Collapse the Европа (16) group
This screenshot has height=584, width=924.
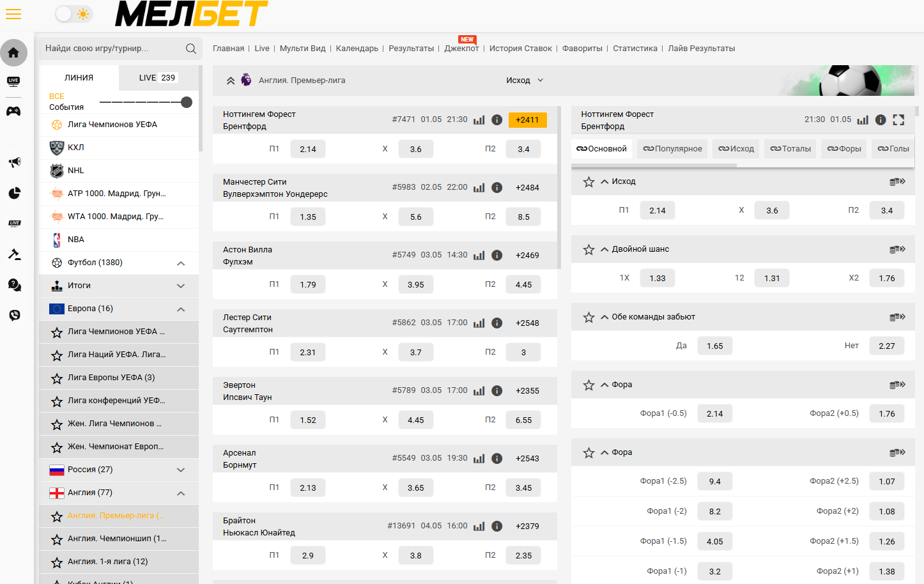181,309
